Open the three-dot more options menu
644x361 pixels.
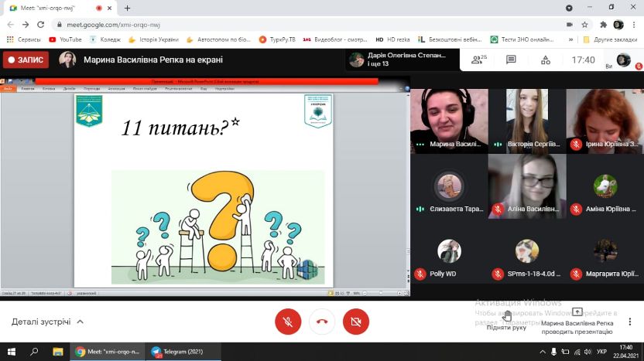click(x=630, y=322)
